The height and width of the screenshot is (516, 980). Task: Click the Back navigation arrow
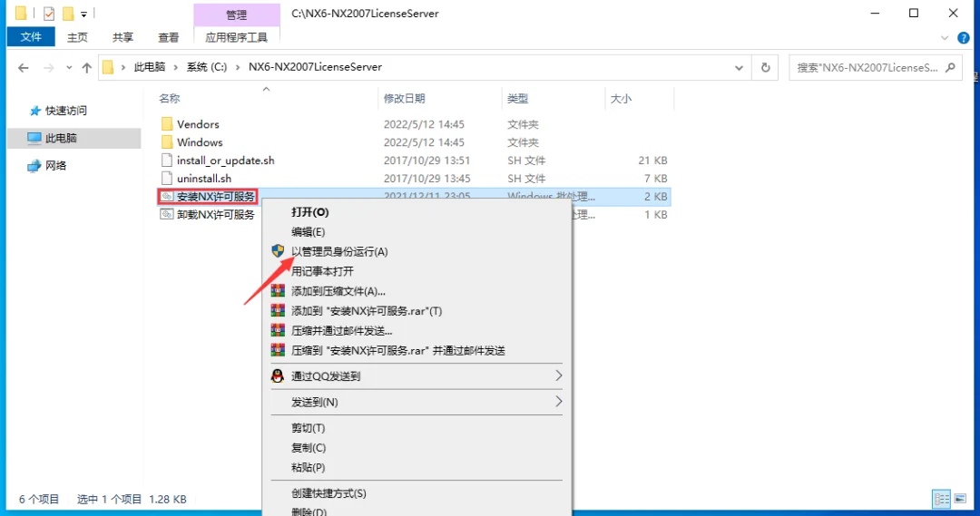click(23, 67)
